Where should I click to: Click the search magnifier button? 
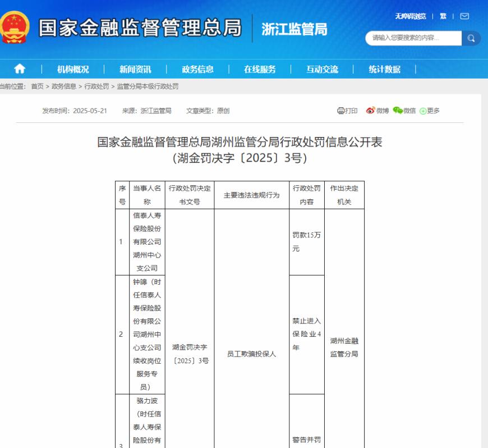(x=471, y=38)
